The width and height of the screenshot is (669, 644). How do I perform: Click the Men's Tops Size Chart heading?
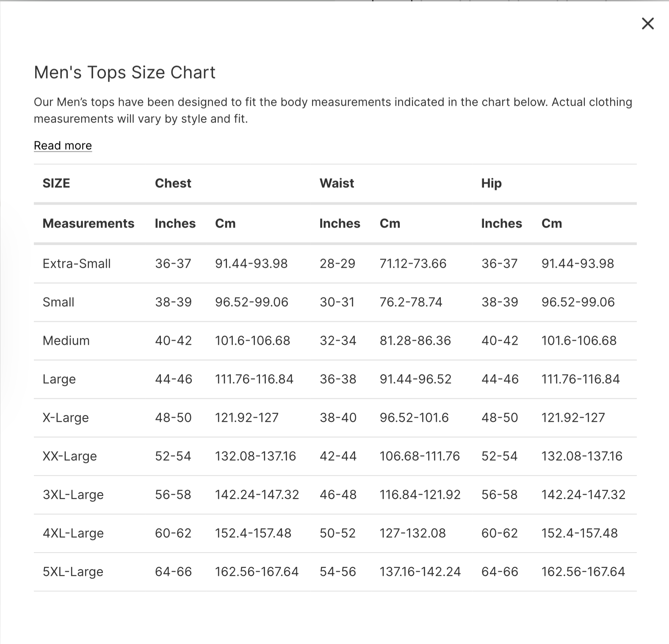[x=124, y=72]
